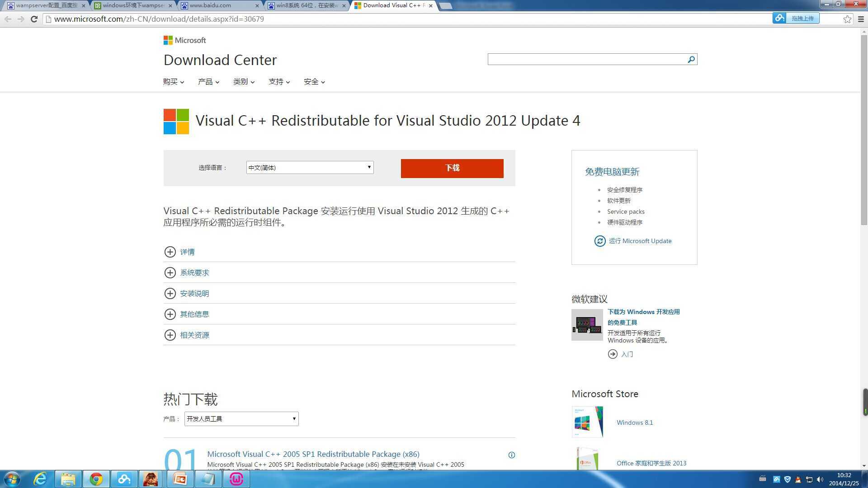Click the Office 2013 box thumbnail

pos(587,459)
